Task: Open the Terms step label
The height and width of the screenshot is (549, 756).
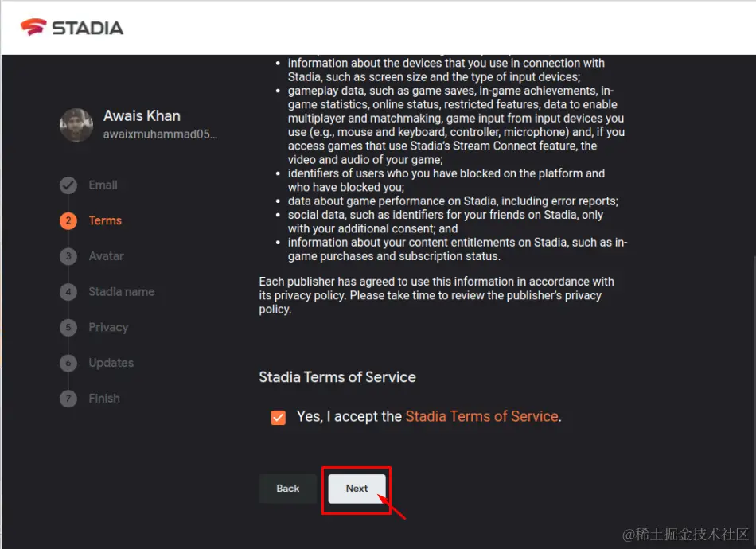Action: [x=105, y=220]
